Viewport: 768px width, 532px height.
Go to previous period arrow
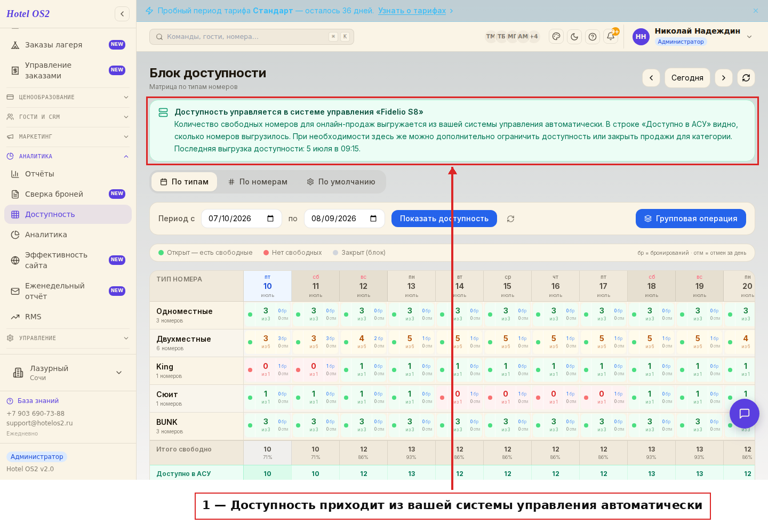coord(651,78)
